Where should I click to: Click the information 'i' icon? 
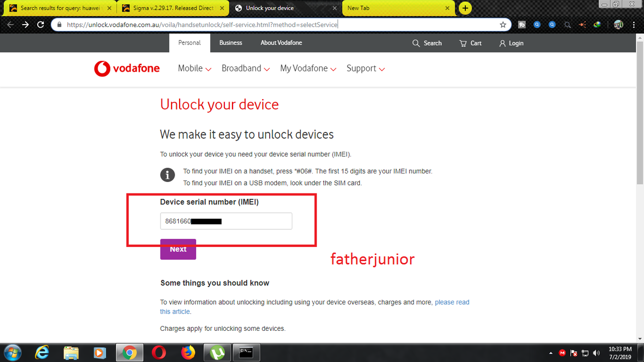[168, 175]
